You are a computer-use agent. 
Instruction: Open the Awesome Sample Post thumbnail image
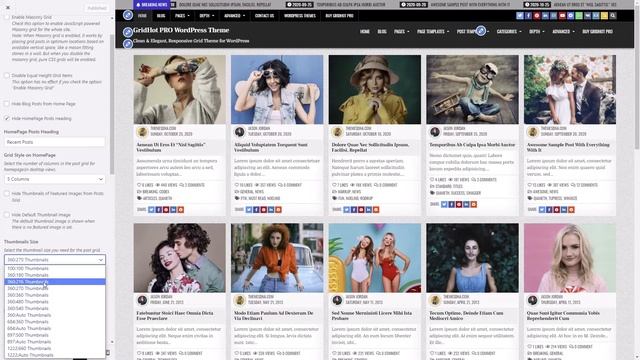tap(570, 89)
